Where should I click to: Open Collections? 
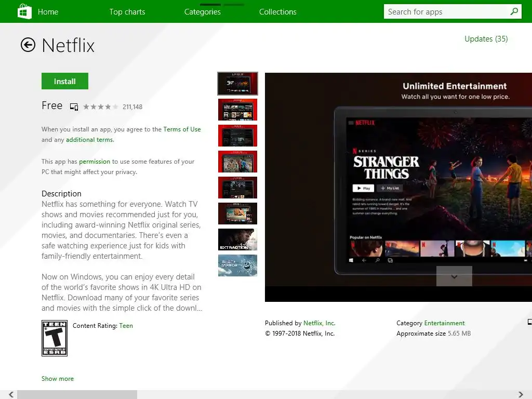[278, 12]
